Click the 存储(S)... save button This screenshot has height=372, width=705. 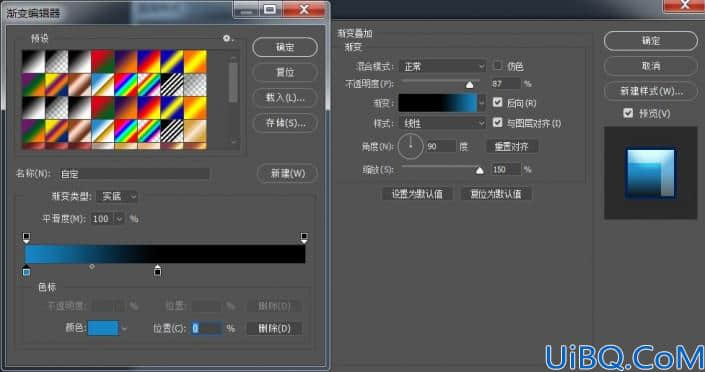point(285,123)
